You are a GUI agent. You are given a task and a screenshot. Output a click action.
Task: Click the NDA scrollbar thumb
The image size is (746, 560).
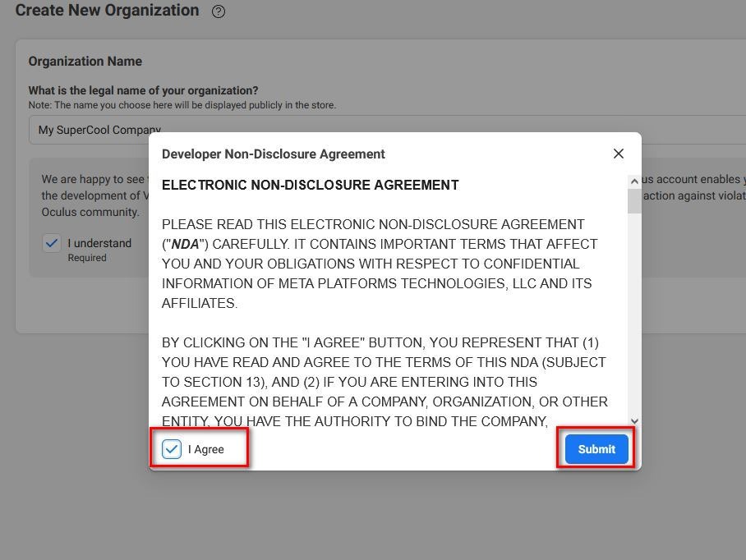tap(634, 201)
